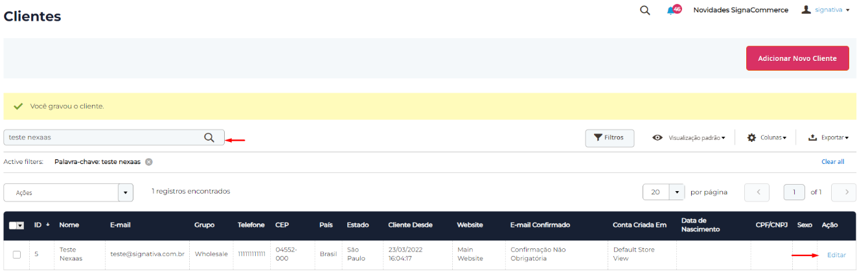Go to the next page arrow
868x278 pixels.
843,192
